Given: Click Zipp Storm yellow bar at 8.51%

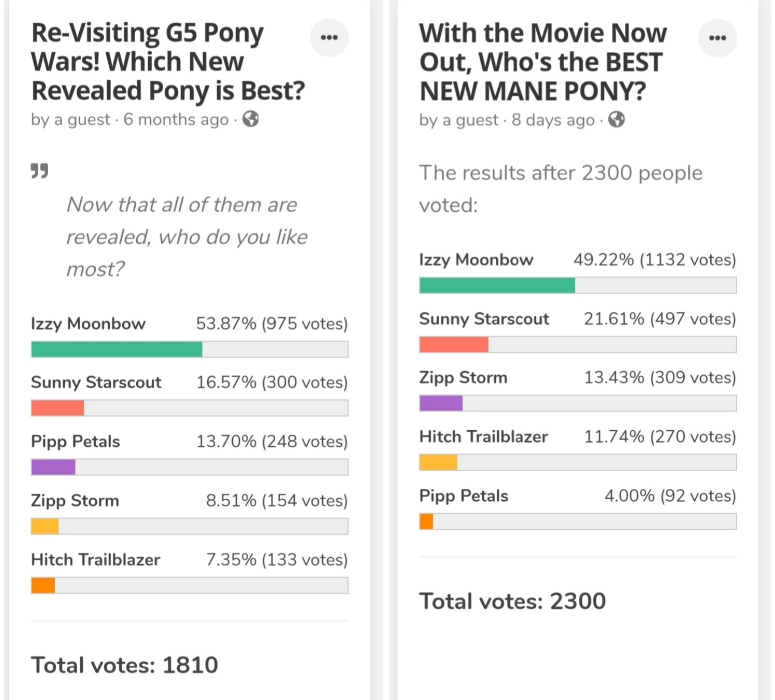Looking at the screenshot, I should click(45, 526).
